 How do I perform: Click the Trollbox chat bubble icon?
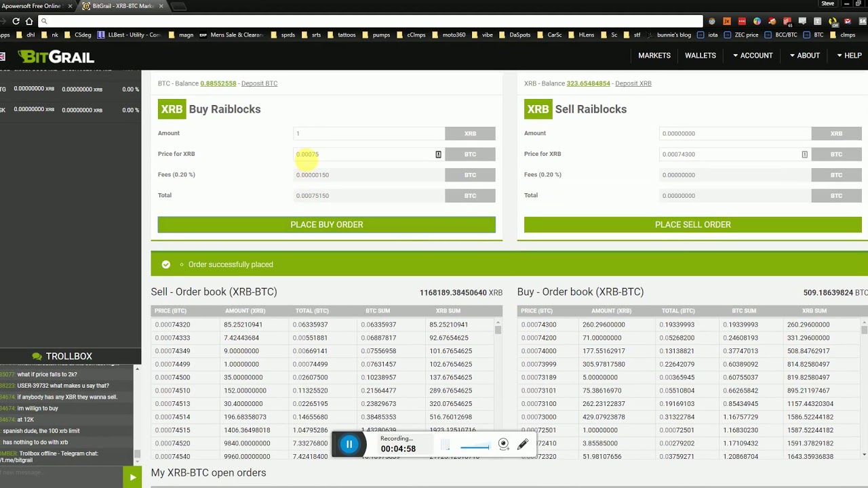point(37,356)
